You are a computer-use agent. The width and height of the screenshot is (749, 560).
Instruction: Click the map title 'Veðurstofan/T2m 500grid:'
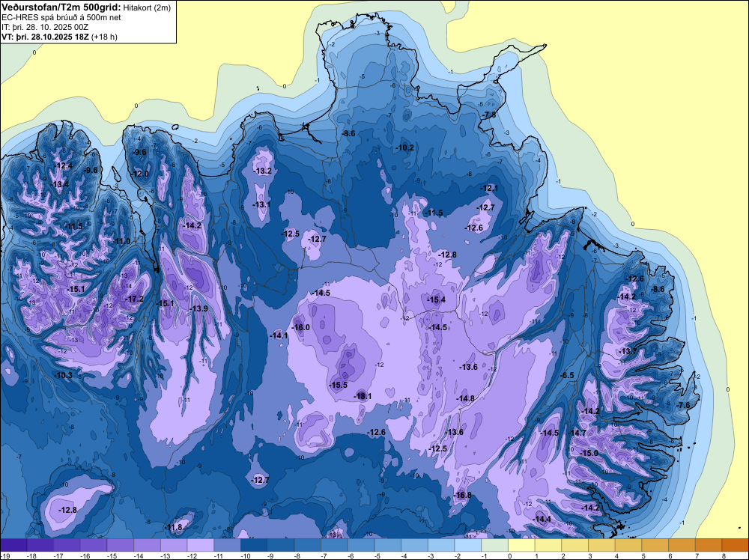coord(61,7)
